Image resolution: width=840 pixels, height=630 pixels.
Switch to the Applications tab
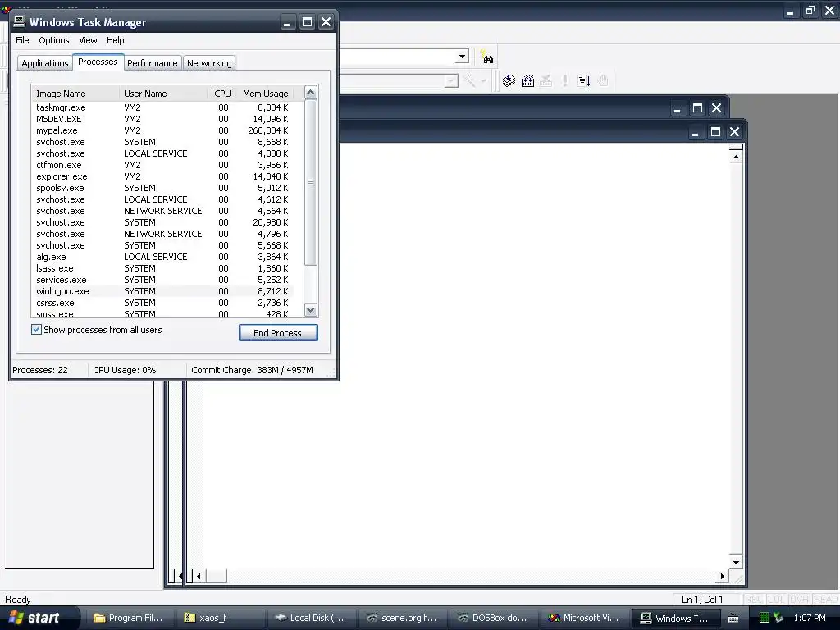point(45,62)
